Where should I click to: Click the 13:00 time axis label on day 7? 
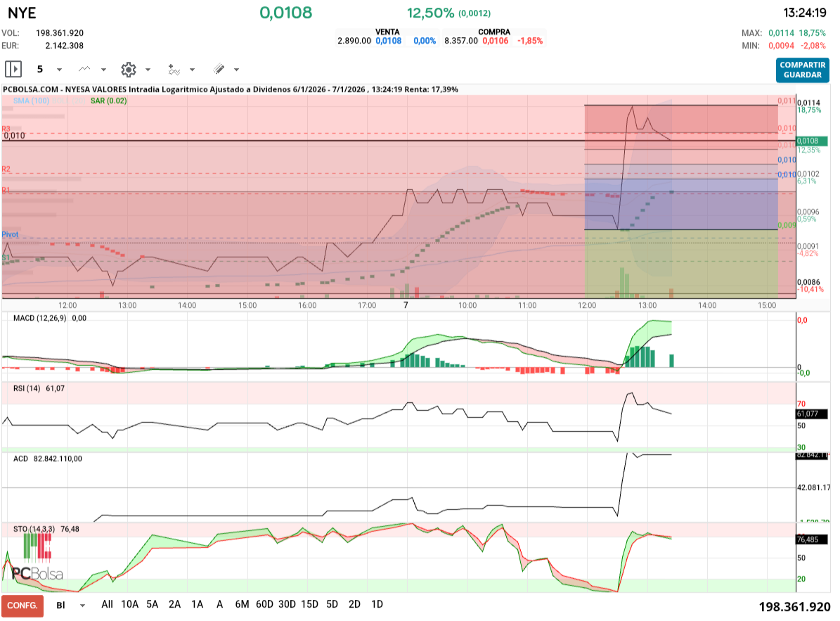click(x=647, y=305)
